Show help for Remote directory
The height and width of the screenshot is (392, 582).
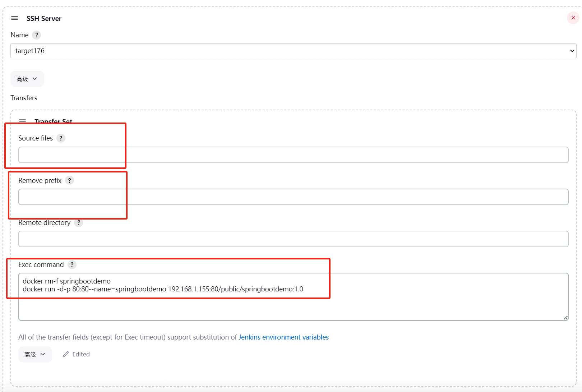[x=79, y=222]
